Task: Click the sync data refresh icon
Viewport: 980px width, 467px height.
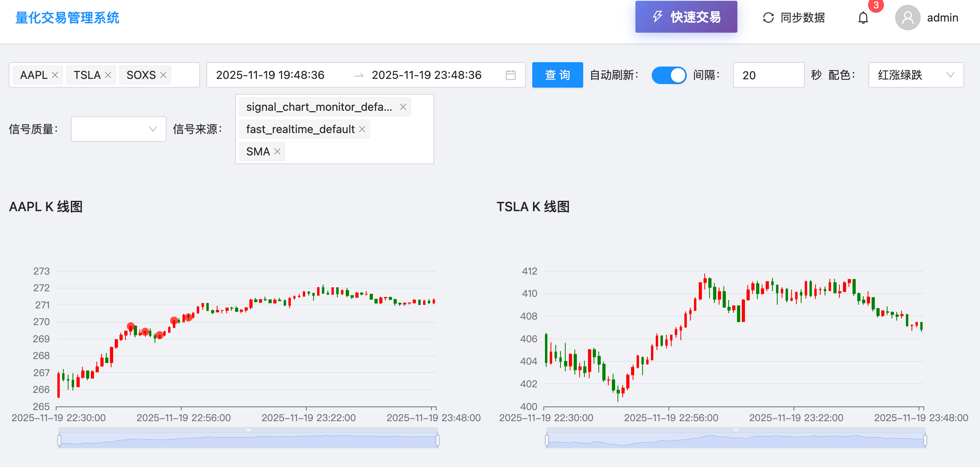Action: click(x=768, y=18)
